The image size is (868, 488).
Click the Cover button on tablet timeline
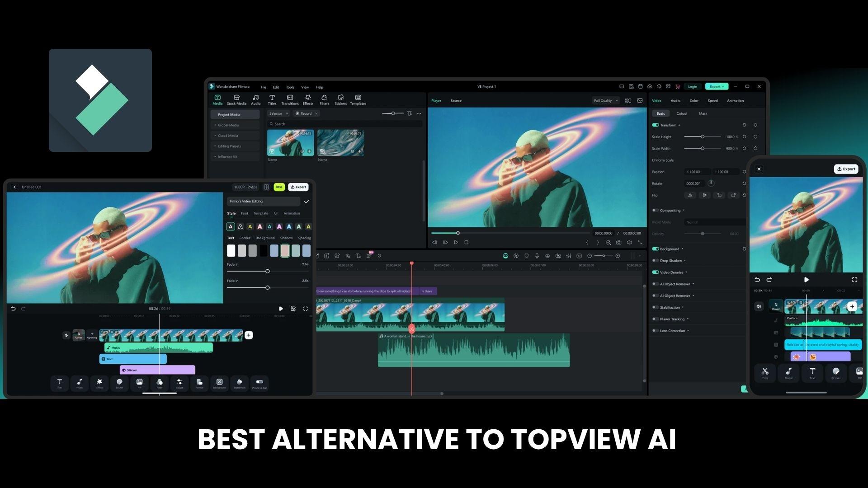click(x=79, y=335)
